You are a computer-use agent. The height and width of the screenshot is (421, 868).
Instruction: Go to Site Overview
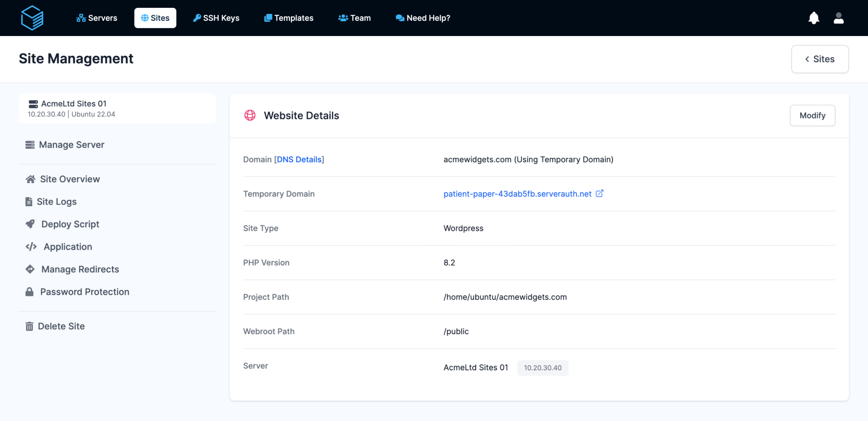(x=70, y=179)
